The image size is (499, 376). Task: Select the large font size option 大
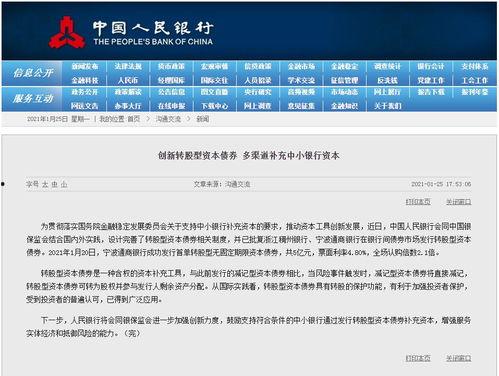coord(45,184)
